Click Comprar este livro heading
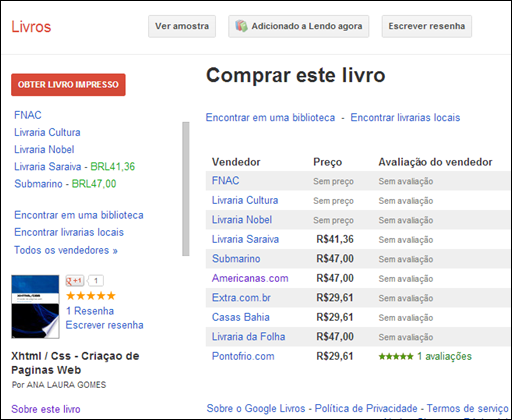 pos(296,75)
